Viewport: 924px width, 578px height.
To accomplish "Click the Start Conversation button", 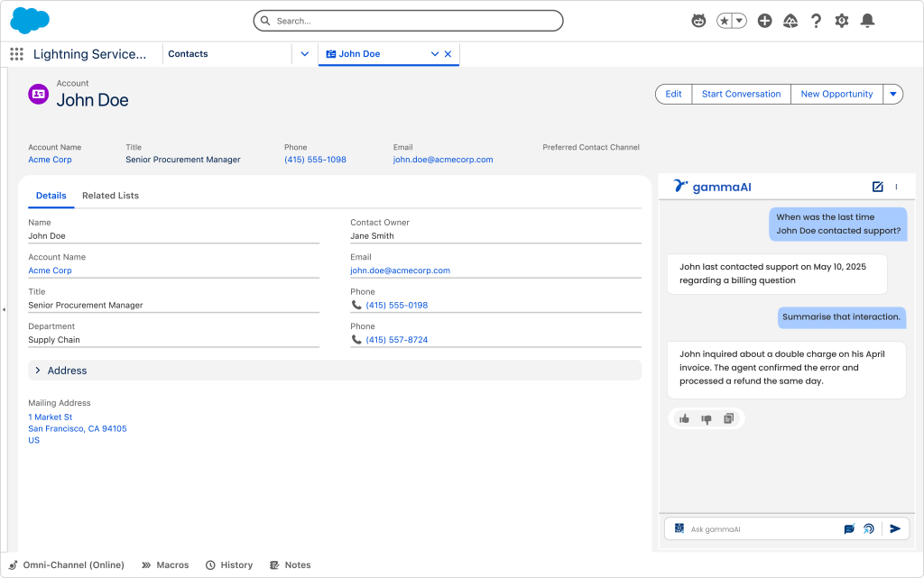I will pos(741,94).
